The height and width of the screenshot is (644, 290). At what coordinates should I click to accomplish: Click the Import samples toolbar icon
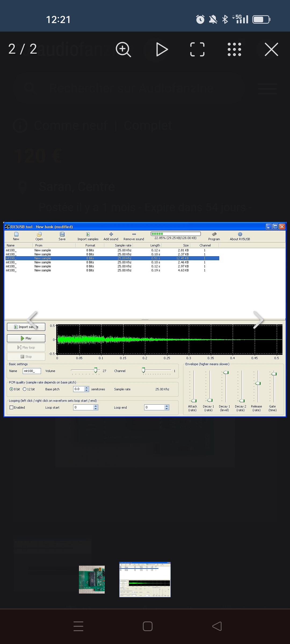pyautogui.click(x=88, y=236)
